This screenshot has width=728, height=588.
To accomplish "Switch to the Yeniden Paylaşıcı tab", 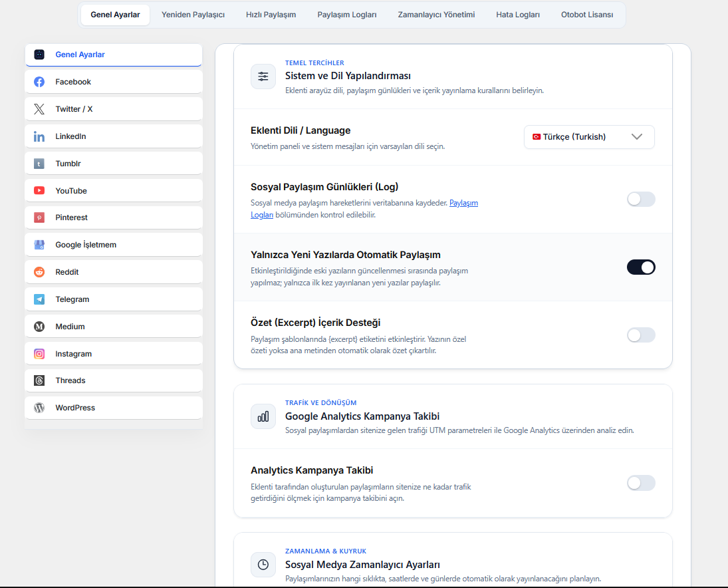I will 193,15.
